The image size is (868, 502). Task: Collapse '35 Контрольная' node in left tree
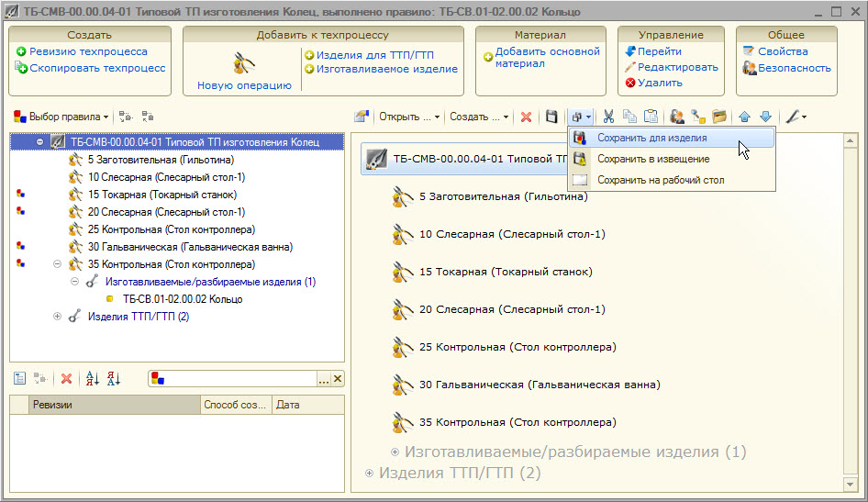[x=57, y=264]
